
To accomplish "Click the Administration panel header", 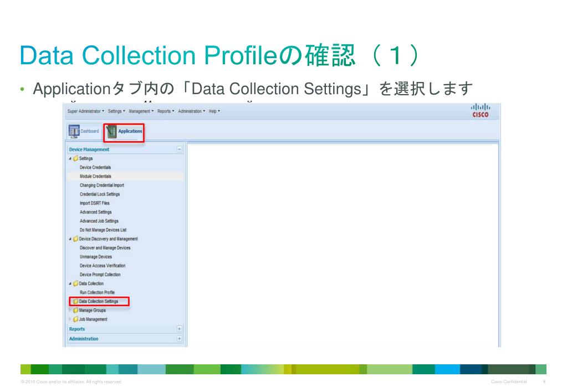I will click(125, 338).
